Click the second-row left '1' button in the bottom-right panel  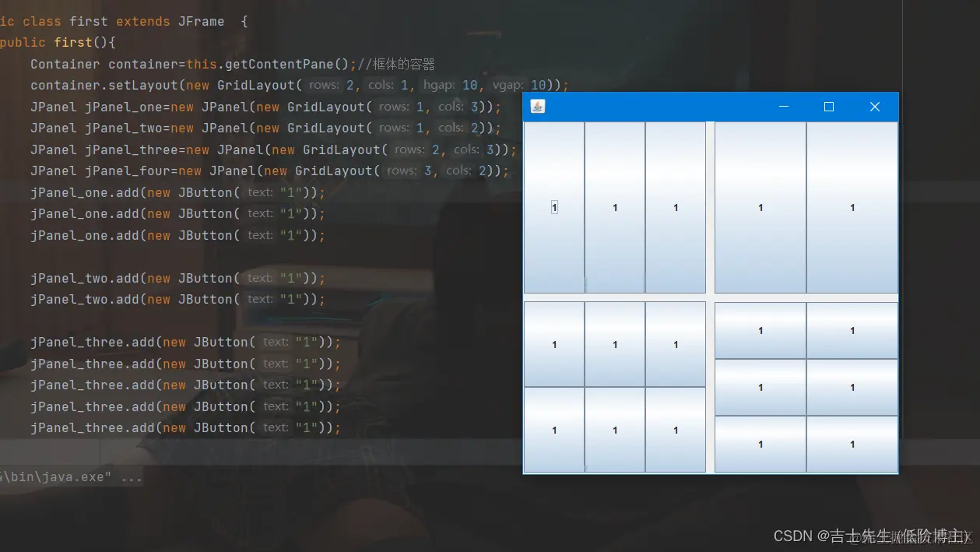pos(760,387)
